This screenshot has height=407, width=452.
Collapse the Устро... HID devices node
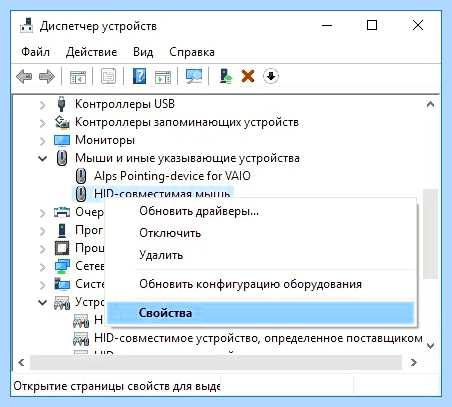coord(42,302)
